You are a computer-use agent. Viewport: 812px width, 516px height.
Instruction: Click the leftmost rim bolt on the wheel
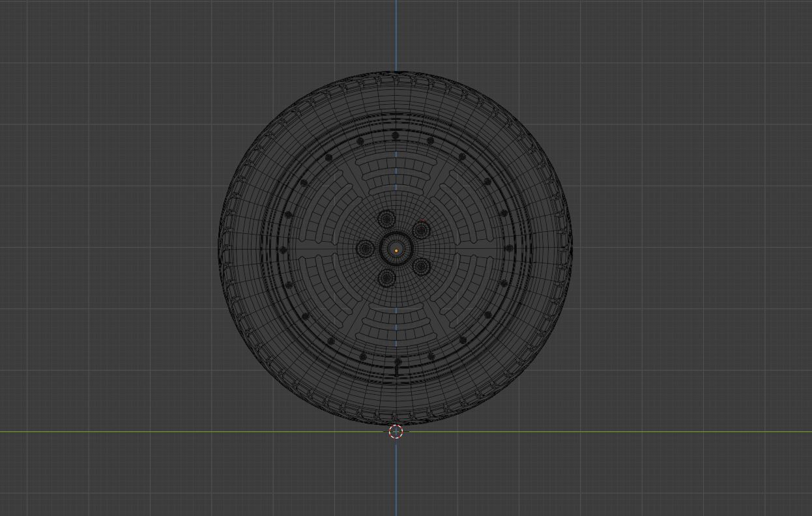pos(283,250)
